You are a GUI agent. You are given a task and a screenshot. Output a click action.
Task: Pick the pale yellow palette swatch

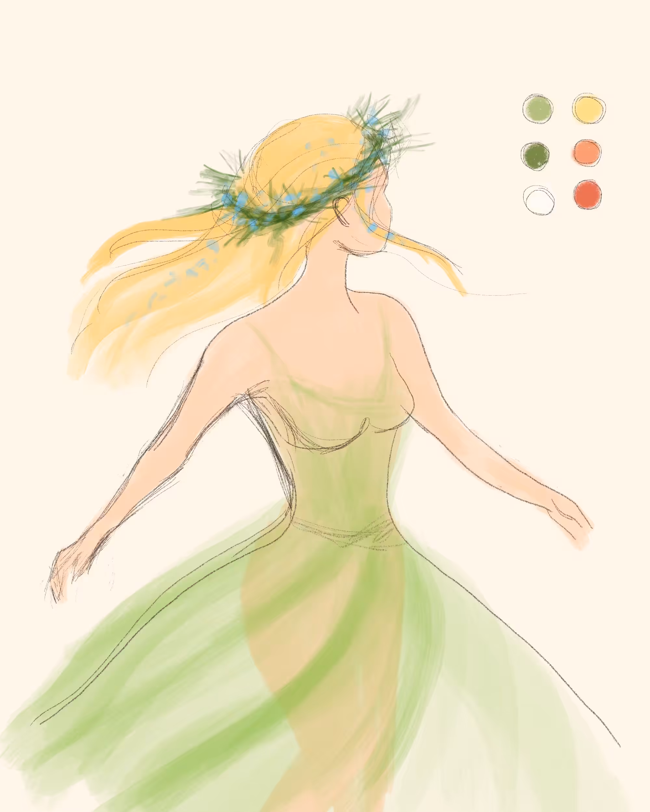pyautogui.click(x=589, y=108)
